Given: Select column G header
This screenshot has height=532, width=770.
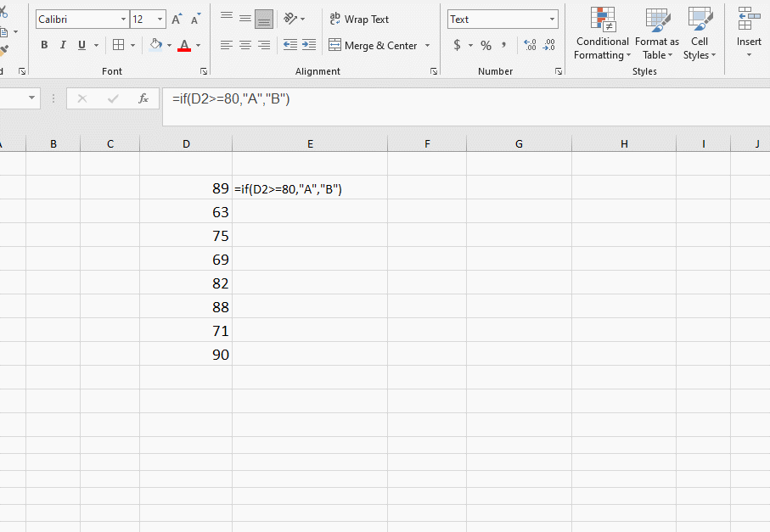Looking at the screenshot, I should 519,143.
